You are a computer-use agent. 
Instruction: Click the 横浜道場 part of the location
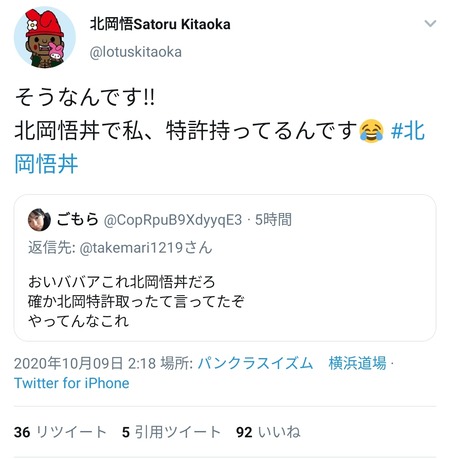(358, 363)
